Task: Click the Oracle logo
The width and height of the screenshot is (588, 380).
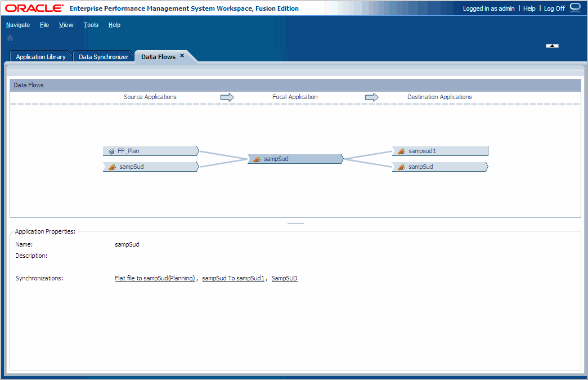Action: pos(32,8)
